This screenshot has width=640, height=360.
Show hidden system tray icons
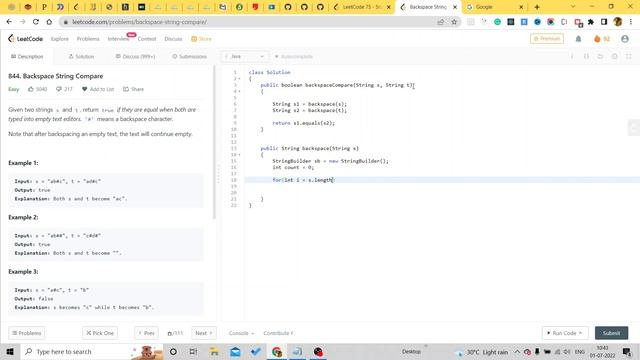[x=517, y=351]
